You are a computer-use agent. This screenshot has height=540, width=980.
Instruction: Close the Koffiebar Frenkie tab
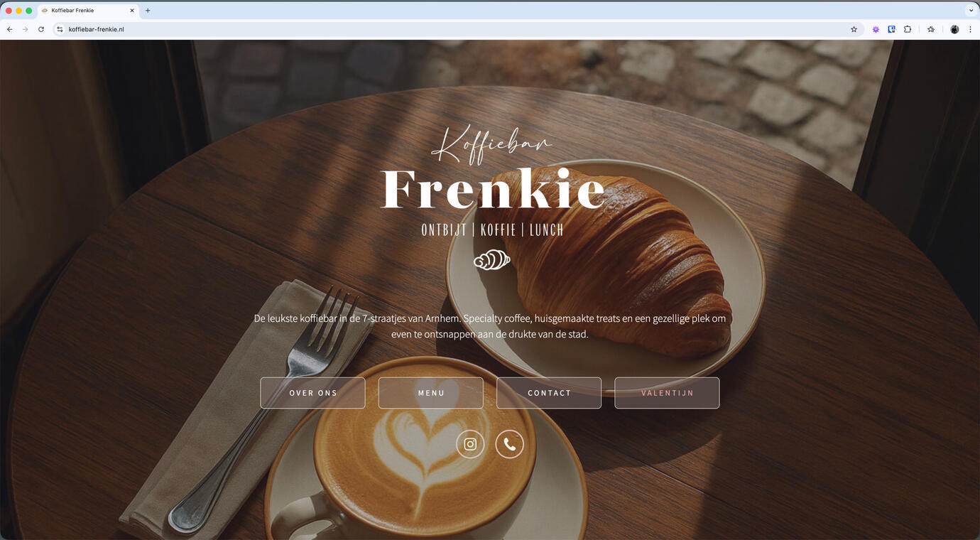pos(132,11)
